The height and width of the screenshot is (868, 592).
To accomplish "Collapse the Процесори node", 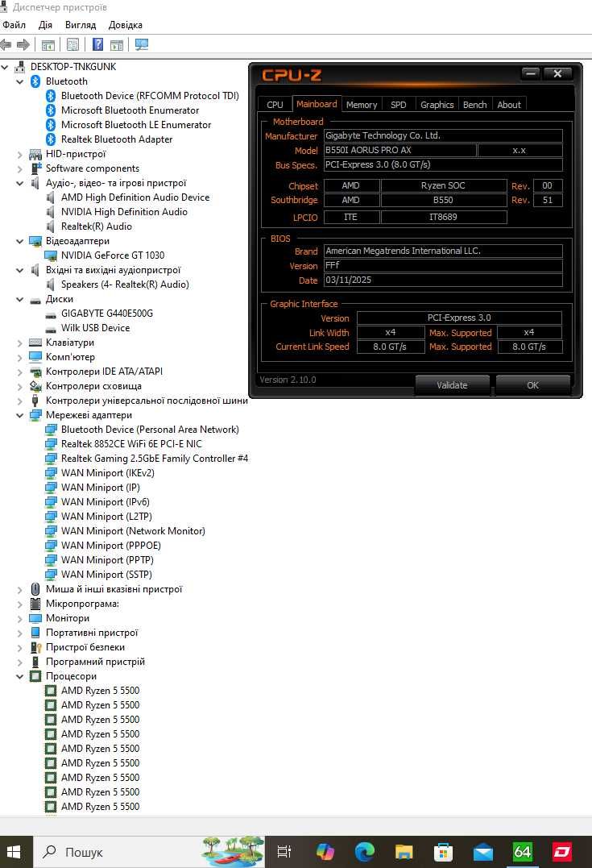I will pyautogui.click(x=20, y=676).
